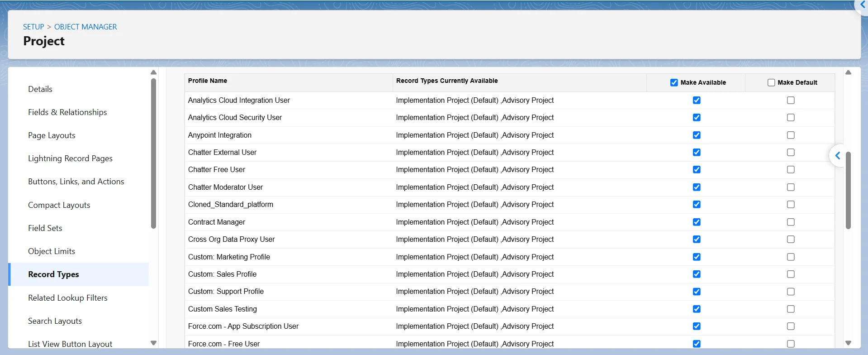868x355 pixels.
Task: Check Make Default for Custom: Marketing Profile
Action: point(791,257)
